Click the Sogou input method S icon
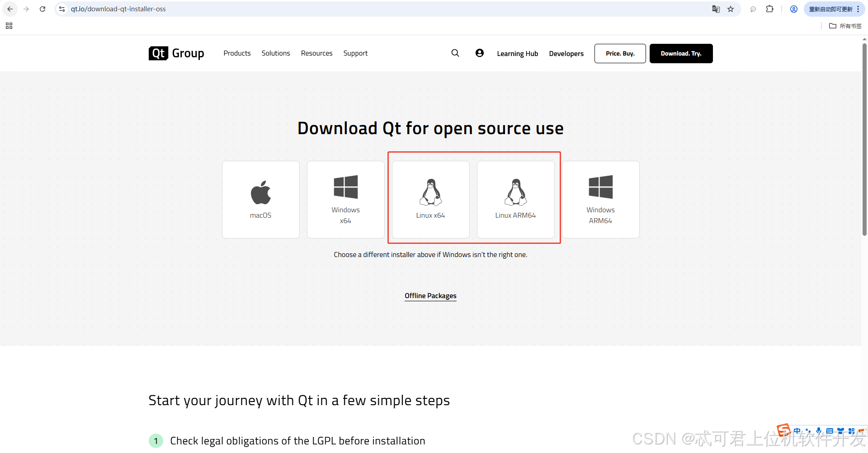Screen dimensions: 868x453 tap(783, 430)
